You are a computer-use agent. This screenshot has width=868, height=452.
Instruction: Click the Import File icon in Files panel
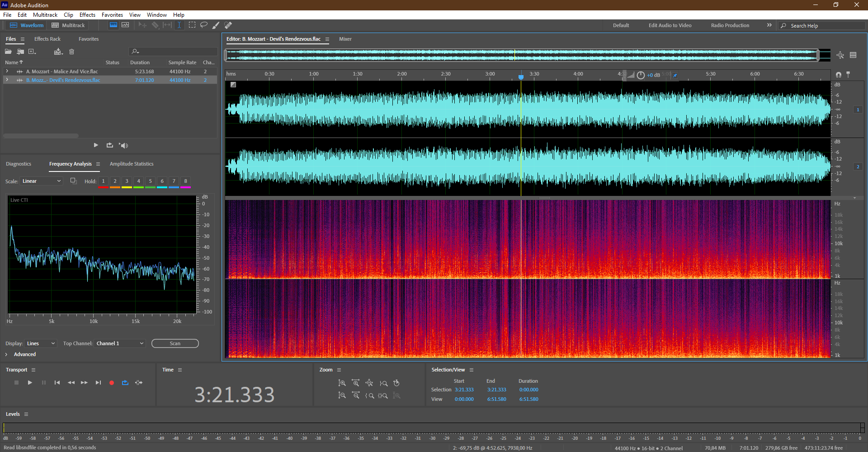[x=20, y=52]
